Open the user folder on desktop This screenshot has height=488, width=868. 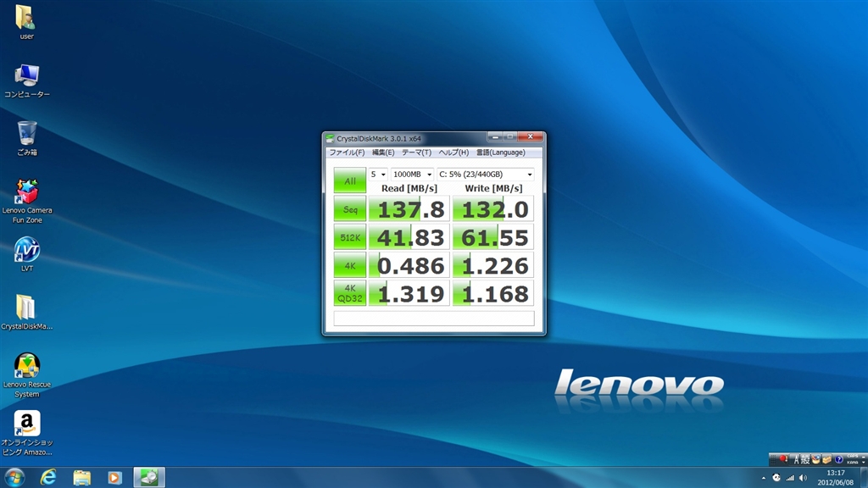click(x=26, y=21)
